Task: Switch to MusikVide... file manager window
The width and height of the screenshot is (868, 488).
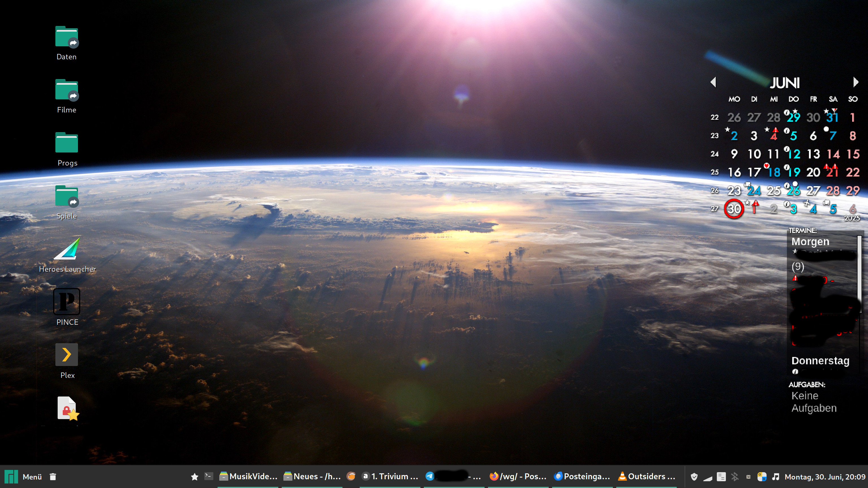Action: click(x=248, y=476)
